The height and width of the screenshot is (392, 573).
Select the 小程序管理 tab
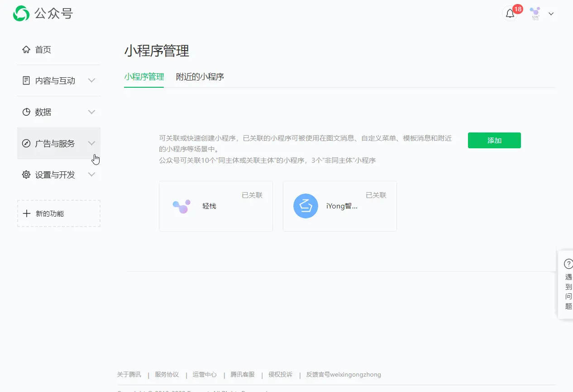point(144,77)
